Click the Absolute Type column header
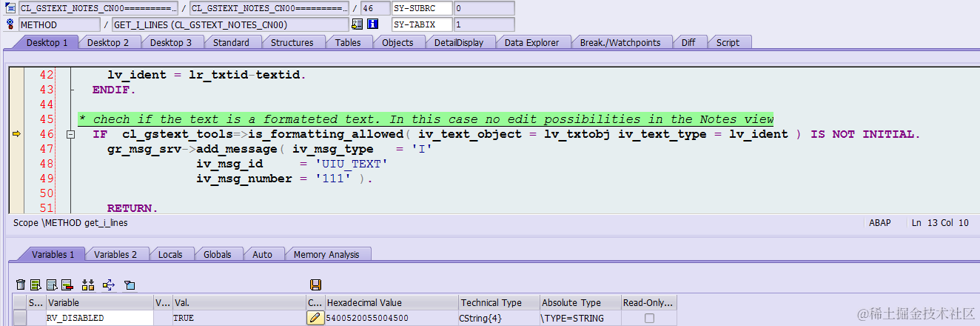Viewport: 980px width, 326px height. [x=580, y=302]
